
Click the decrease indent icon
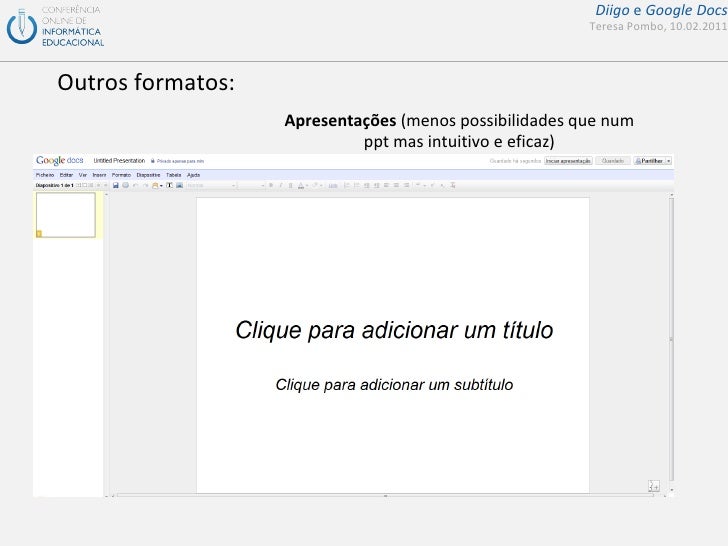click(367, 185)
